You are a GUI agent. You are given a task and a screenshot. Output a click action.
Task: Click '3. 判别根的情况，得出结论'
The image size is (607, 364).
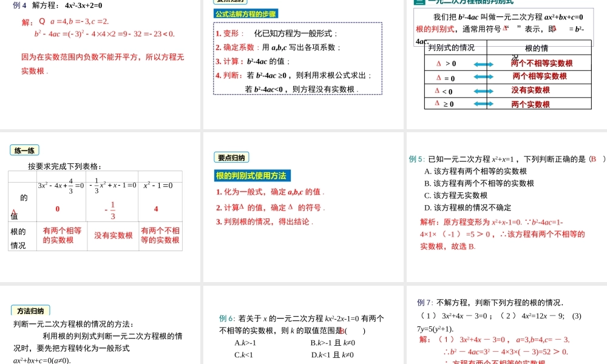265,221
